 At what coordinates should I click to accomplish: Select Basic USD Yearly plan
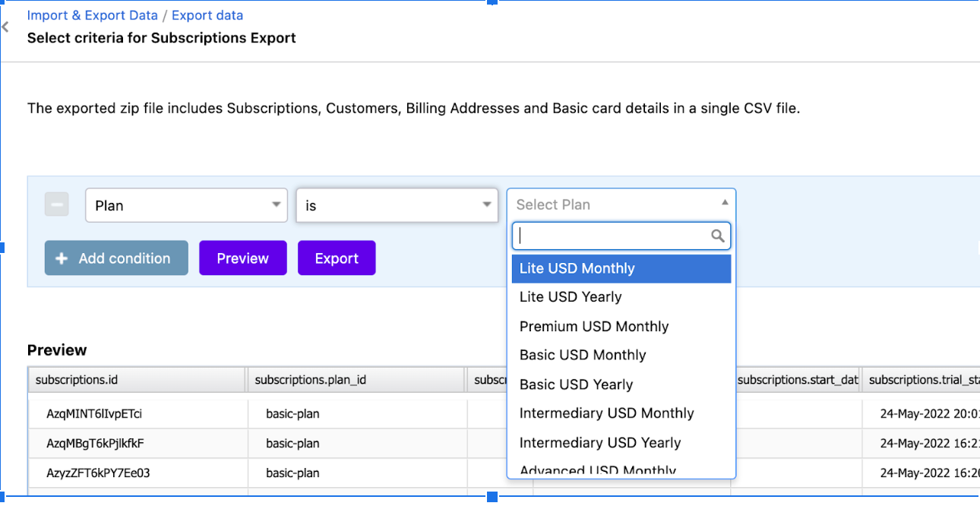[x=621, y=384]
